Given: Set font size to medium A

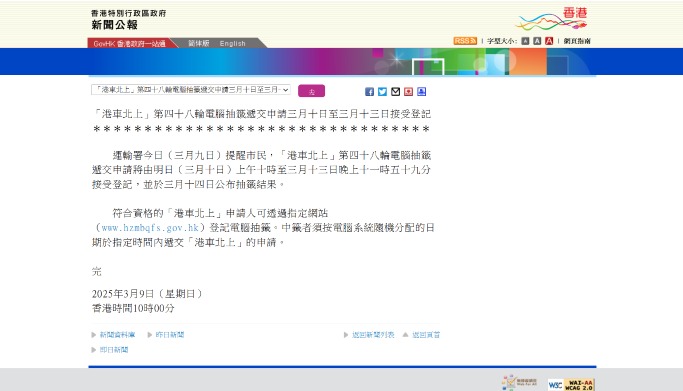Looking at the screenshot, I should click(537, 41).
